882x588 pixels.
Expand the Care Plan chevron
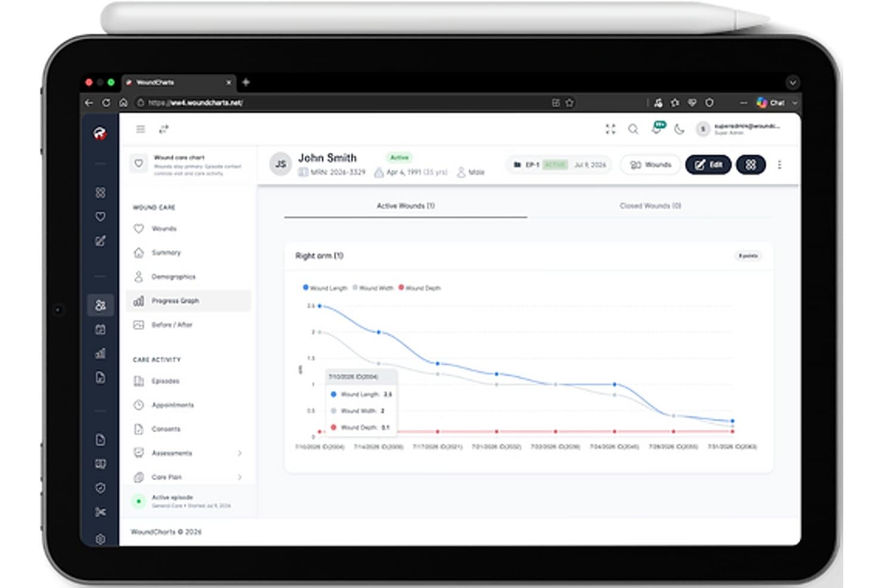tap(240, 477)
